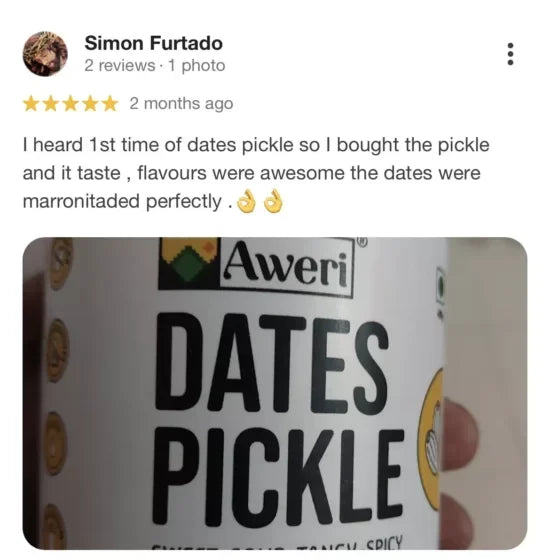This screenshot has height=558, width=550.
Task: Open Simon Furtado's profile avatar
Action: (45, 54)
